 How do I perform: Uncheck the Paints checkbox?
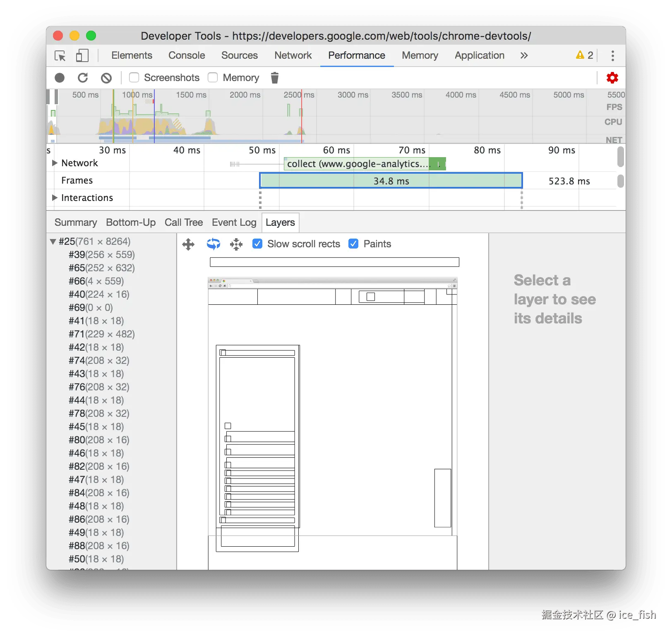353,244
